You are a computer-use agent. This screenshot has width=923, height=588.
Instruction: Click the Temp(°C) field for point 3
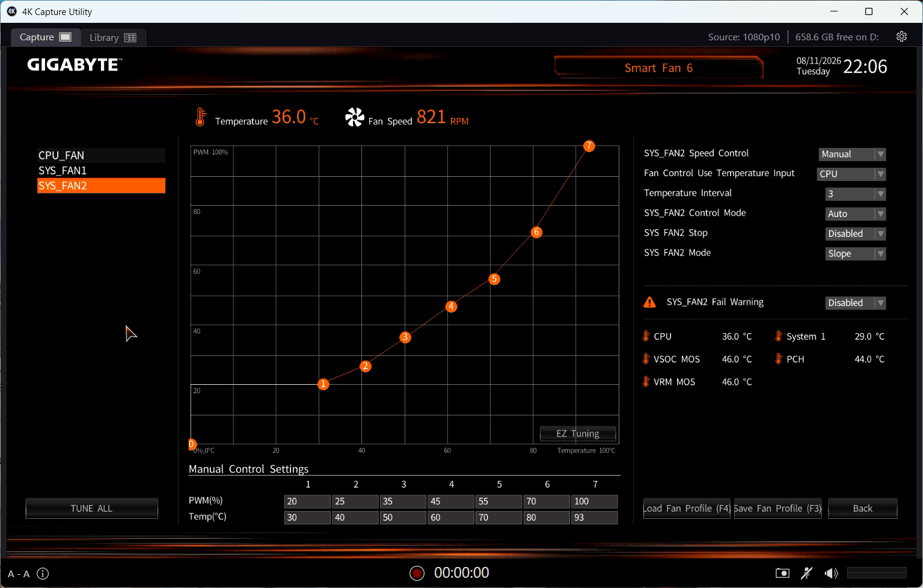403,518
